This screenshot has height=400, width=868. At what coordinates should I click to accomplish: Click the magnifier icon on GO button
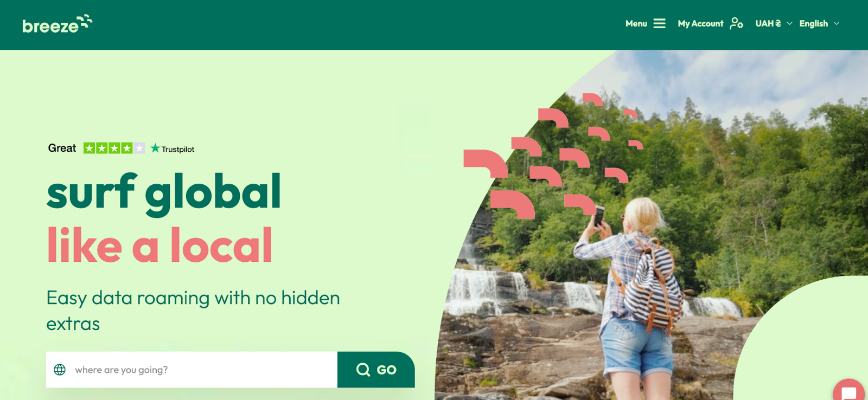pyautogui.click(x=363, y=370)
